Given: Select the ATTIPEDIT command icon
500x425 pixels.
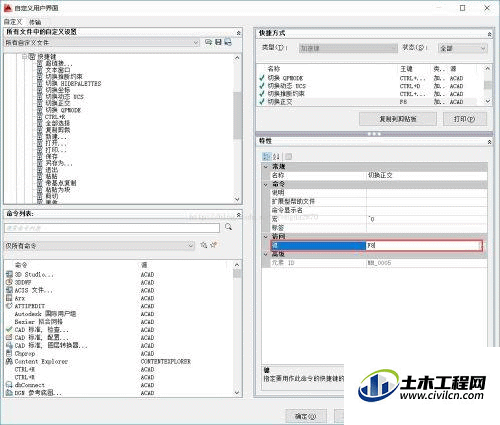Looking at the screenshot, I should pos(9,306).
